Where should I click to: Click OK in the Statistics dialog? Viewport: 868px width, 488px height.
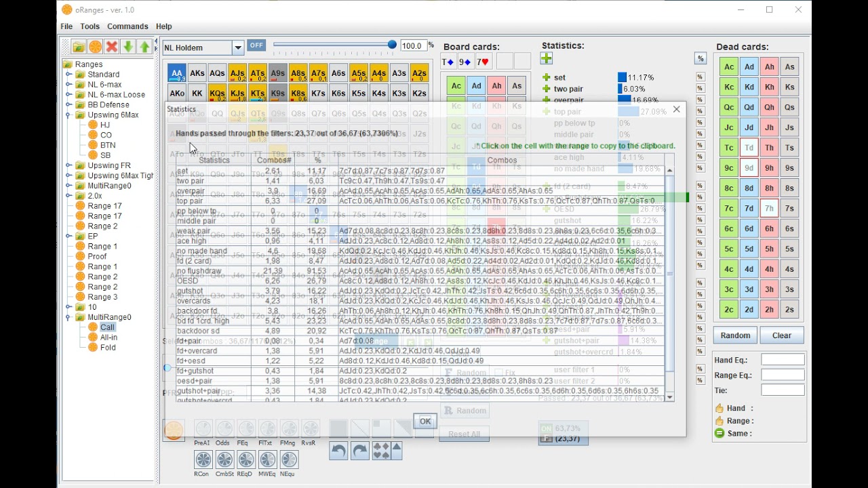tap(425, 421)
